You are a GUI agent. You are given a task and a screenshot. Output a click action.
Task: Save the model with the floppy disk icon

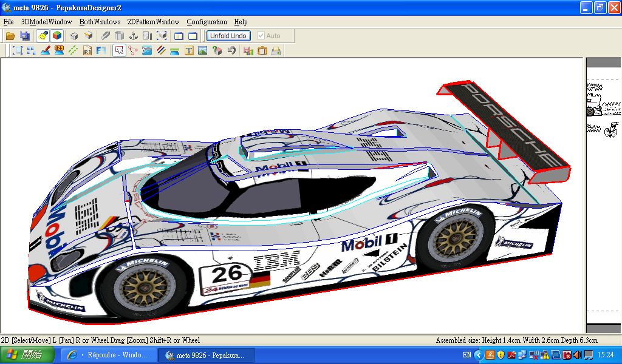point(24,36)
